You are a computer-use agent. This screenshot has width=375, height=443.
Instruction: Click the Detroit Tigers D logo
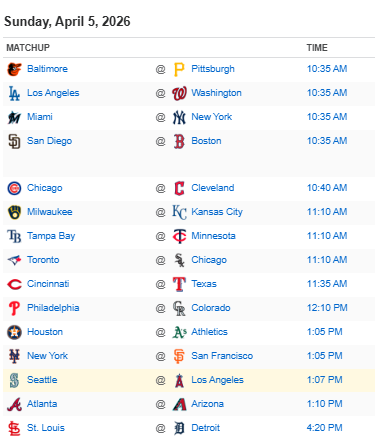pos(179,428)
